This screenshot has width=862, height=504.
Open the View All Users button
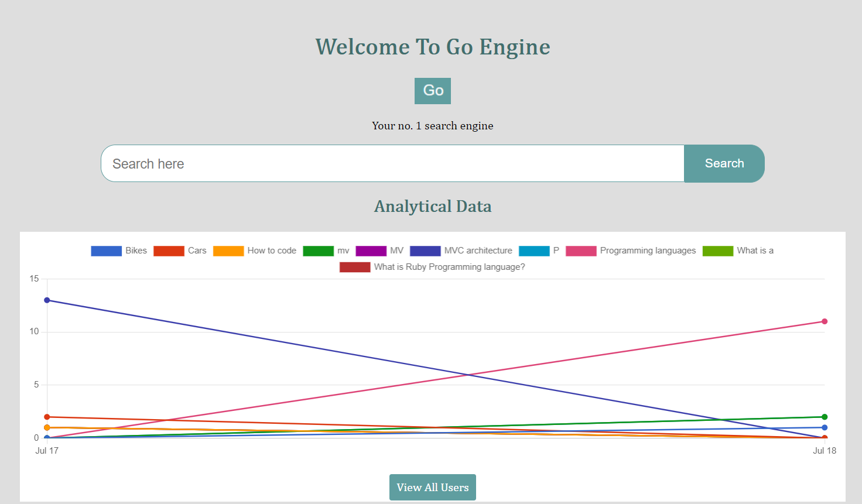click(x=433, y=487)
